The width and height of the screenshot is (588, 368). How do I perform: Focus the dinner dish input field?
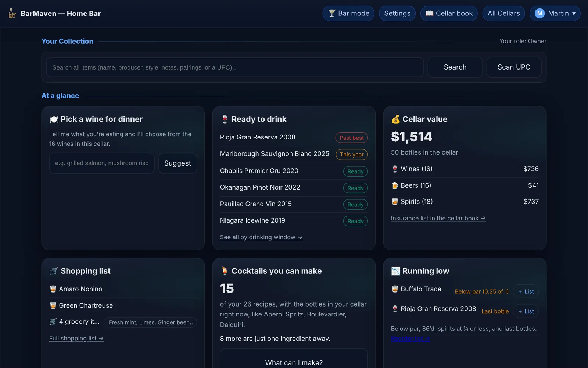click(x=102, y=163)
